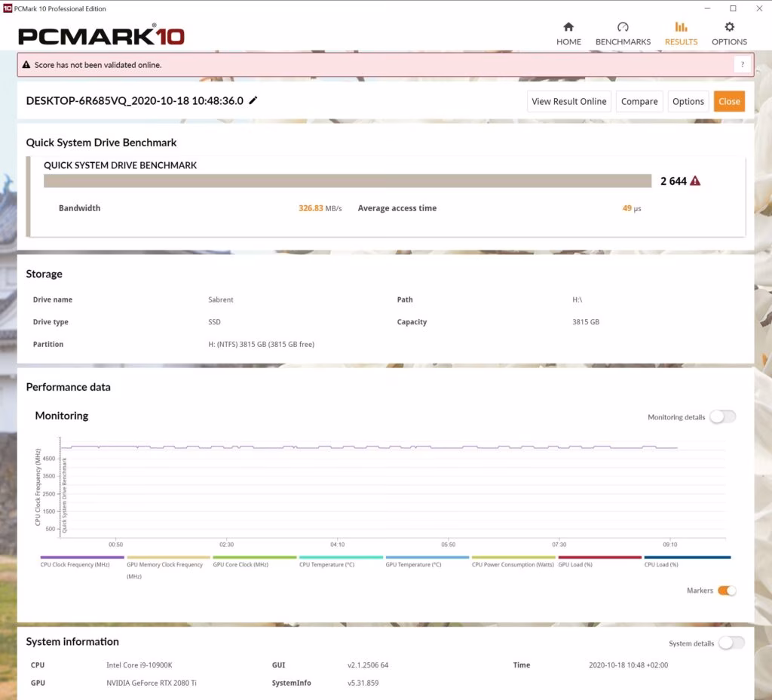This screenshot has height=700, width=772.
Task: Click the score value 2 644
Action: coord(673,181)
